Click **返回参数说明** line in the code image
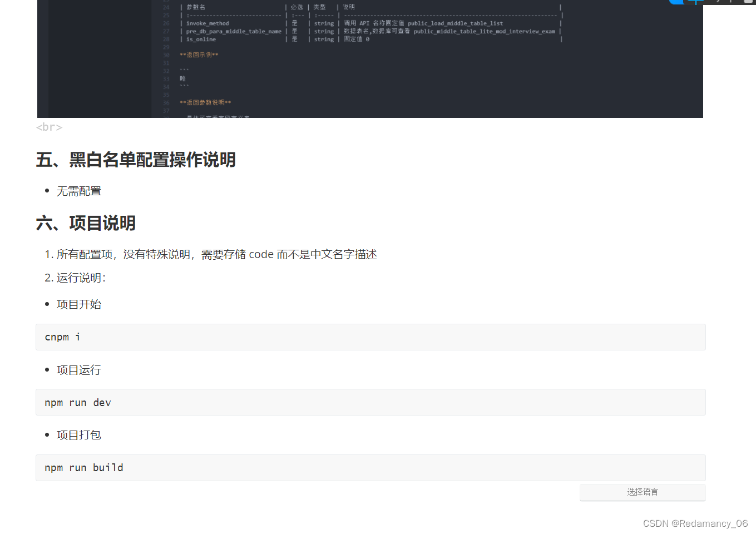 click(205, 102)
